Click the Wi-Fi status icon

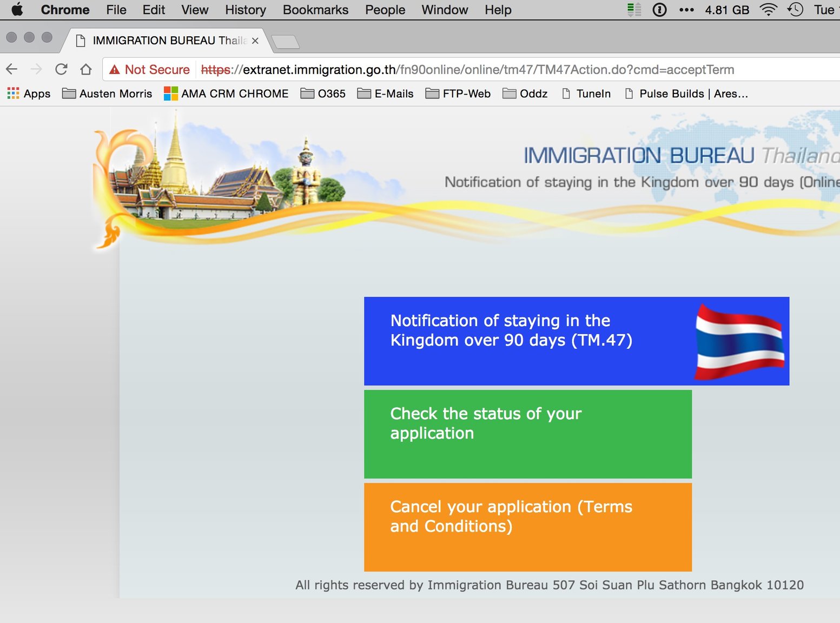tap(768, 10)
